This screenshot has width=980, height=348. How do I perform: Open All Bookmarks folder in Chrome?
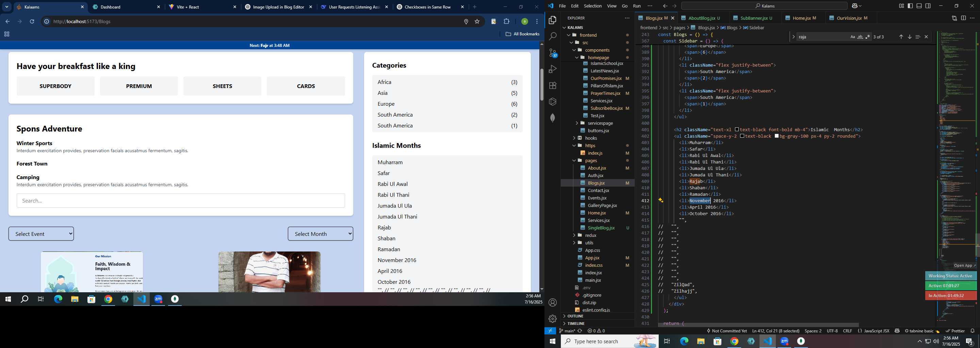point(522,34)
